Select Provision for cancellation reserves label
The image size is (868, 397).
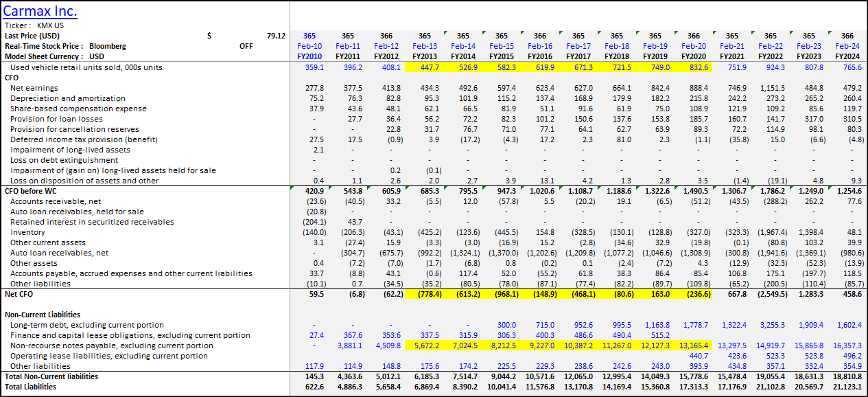pos(75,129)
